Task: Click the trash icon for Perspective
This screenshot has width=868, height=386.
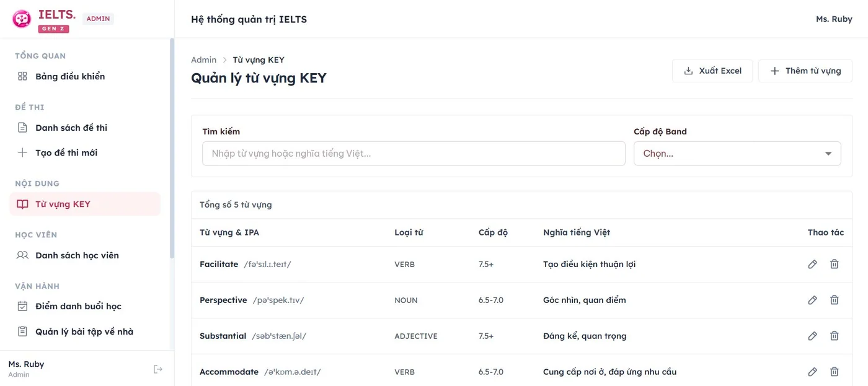Action: tap(835, 300)
